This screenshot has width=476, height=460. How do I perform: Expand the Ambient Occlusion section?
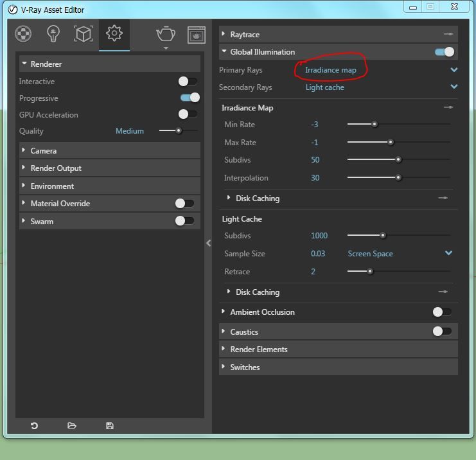223,311
